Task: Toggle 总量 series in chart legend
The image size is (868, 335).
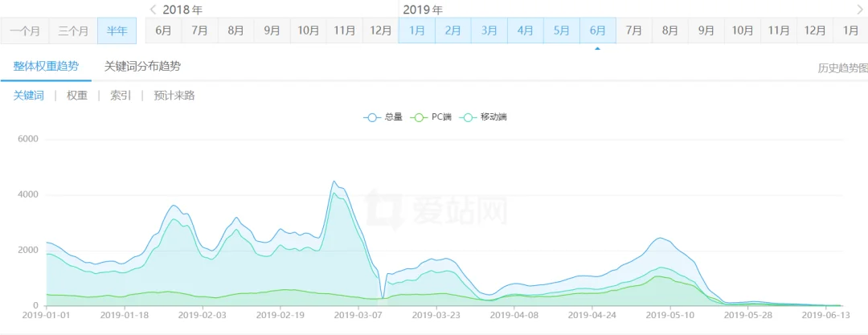Action: pos(383,117)
